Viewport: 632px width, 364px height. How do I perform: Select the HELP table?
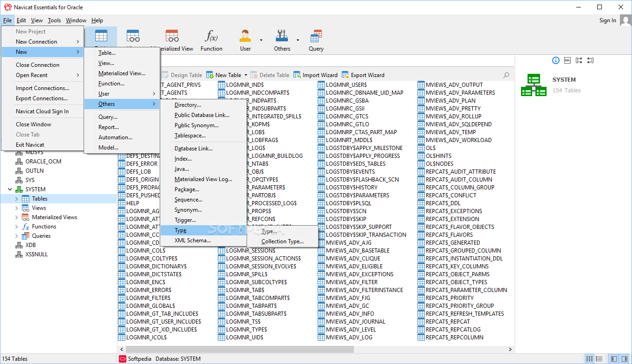click(129, 203)
